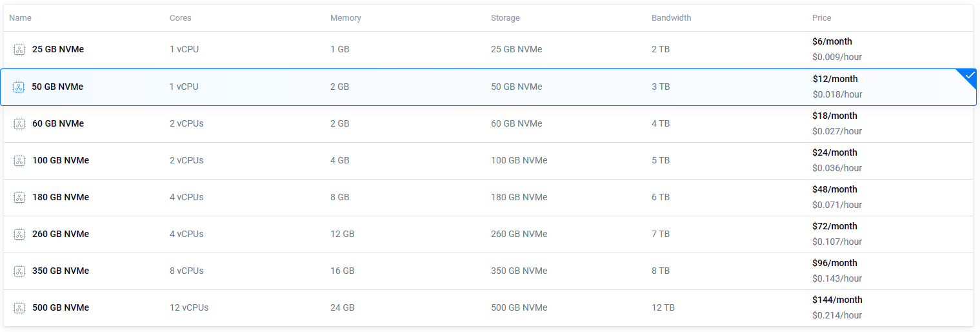Choose the plan priced $144/month
The image size is (980, 332).
[837, 300]
